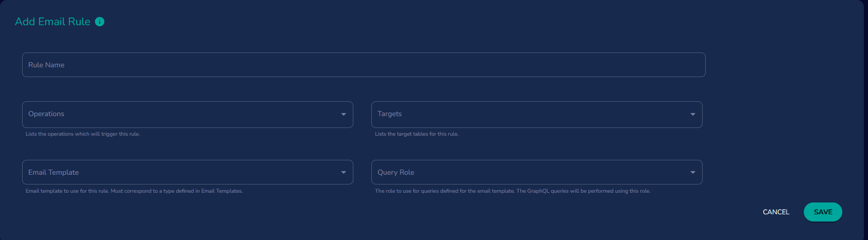Click the target tables hint text
This screenshot has height=240, width=868.
(417, 134)
